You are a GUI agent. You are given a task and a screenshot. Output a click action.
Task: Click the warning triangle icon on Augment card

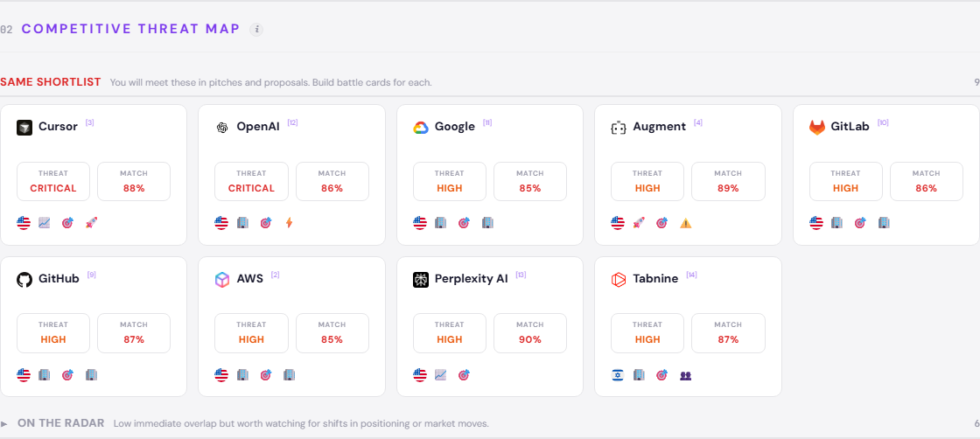[x=686, y=223]
